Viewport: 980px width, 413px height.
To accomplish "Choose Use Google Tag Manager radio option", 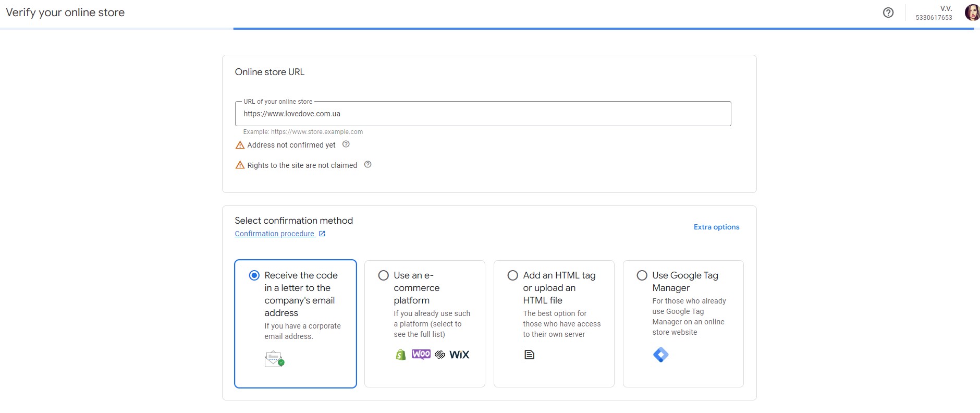I will 642,275.
